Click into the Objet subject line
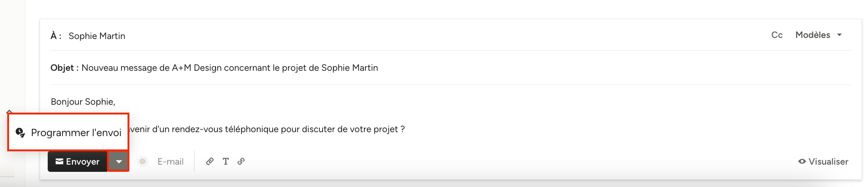The image size is (868, 187). coord(229,68)
